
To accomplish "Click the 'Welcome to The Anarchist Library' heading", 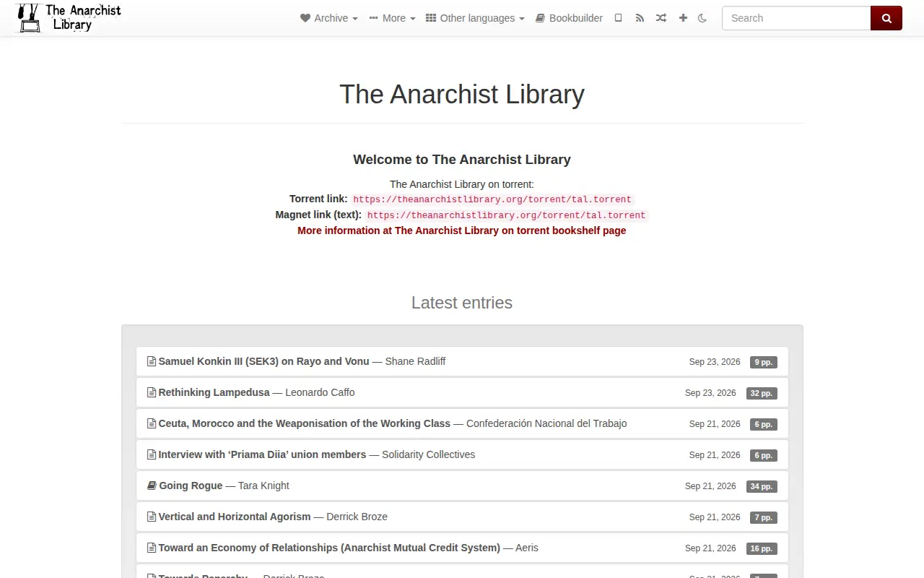I will (x=462, y=160).
